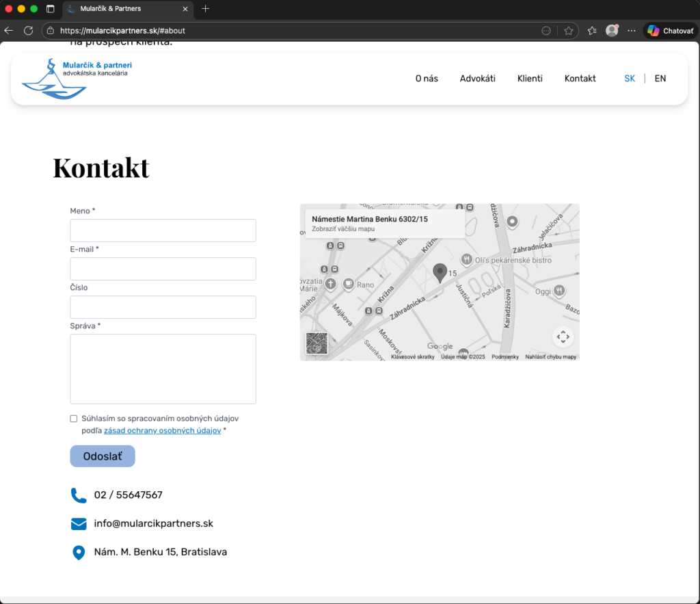Select the Mularčík & Partners browser tab
The width and height of the screenshot is (700, 604).
click(129, 9)
